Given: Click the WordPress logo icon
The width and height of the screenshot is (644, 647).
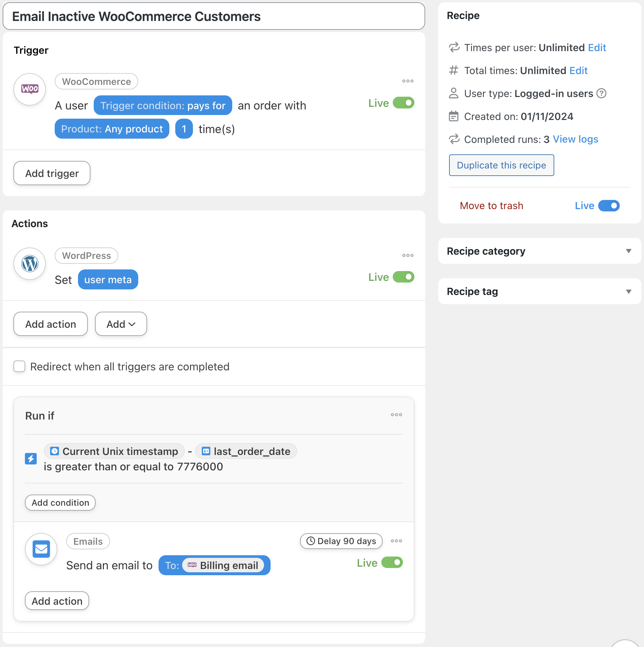Looking at the screenshot, I should pyautogui.click(x=30, y=264).
